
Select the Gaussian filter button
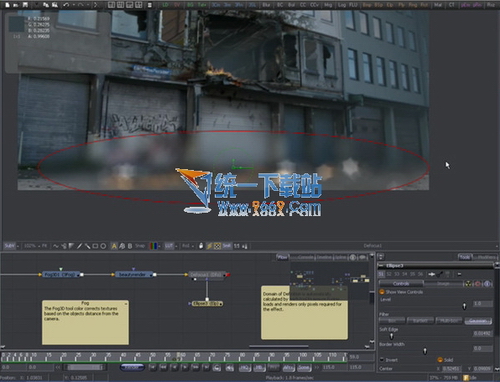(478, 321)
